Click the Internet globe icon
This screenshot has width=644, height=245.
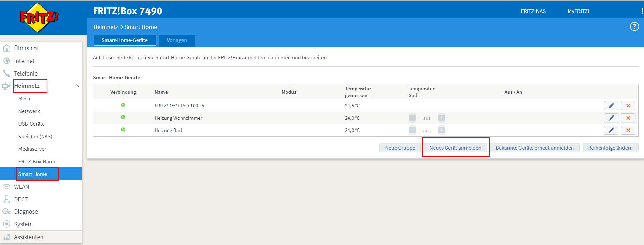[6, 61]
